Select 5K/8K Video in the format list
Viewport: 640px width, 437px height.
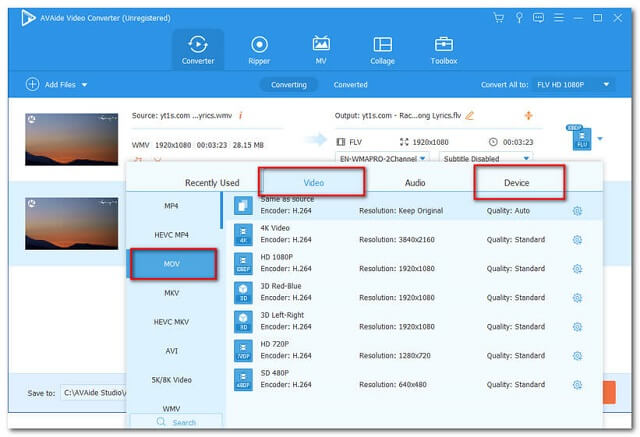171,379
